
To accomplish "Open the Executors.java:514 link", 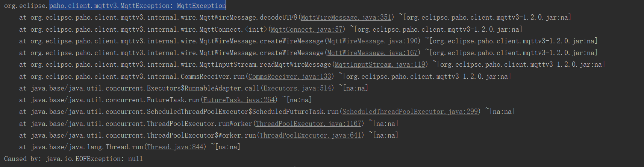I will tap(297, 88).
